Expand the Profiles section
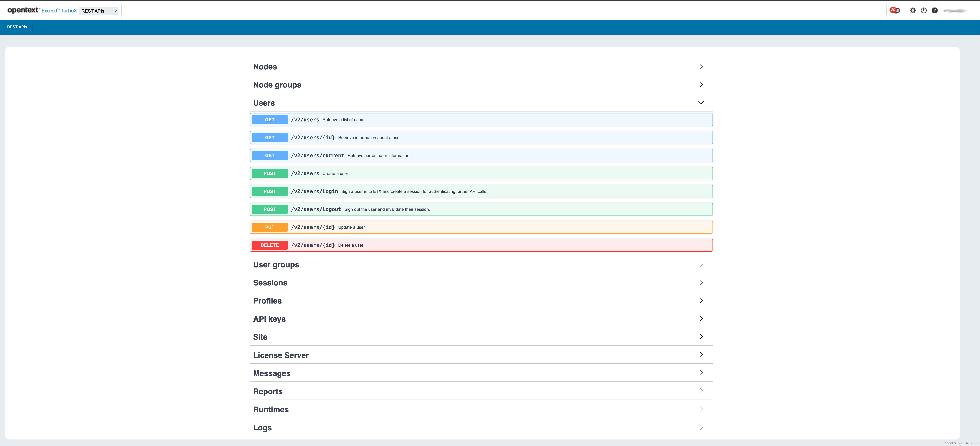 (x=481, y=301)
